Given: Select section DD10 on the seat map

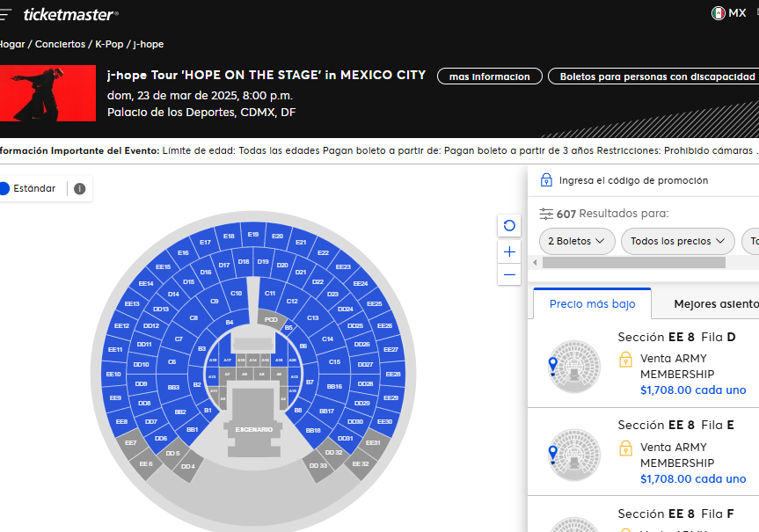Looking at the screenshot, I should (x=141, y=365).
